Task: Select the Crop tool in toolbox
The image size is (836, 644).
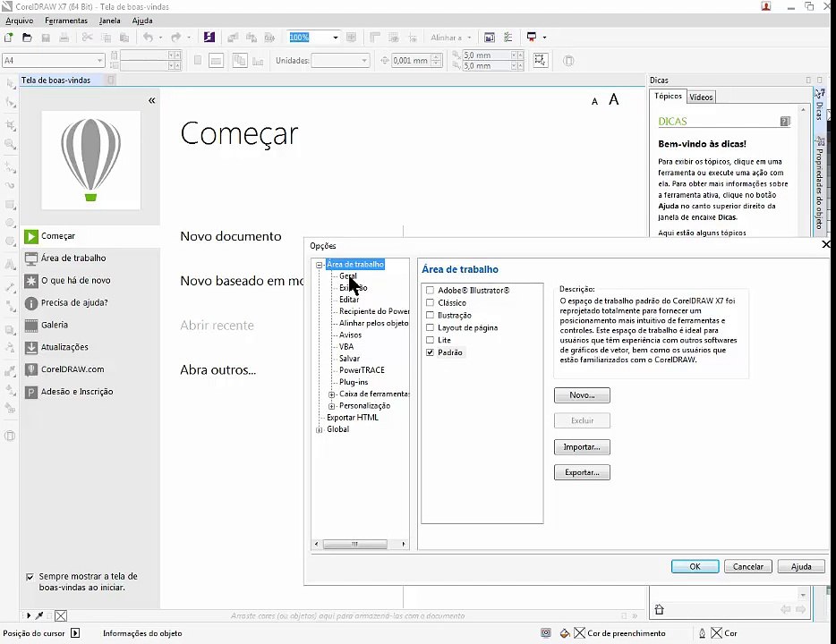Action: coord(10,125)
